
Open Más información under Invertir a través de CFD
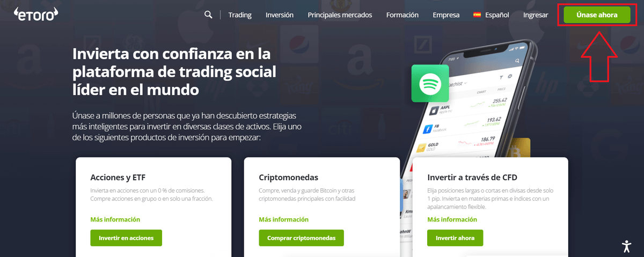point(452,219)
